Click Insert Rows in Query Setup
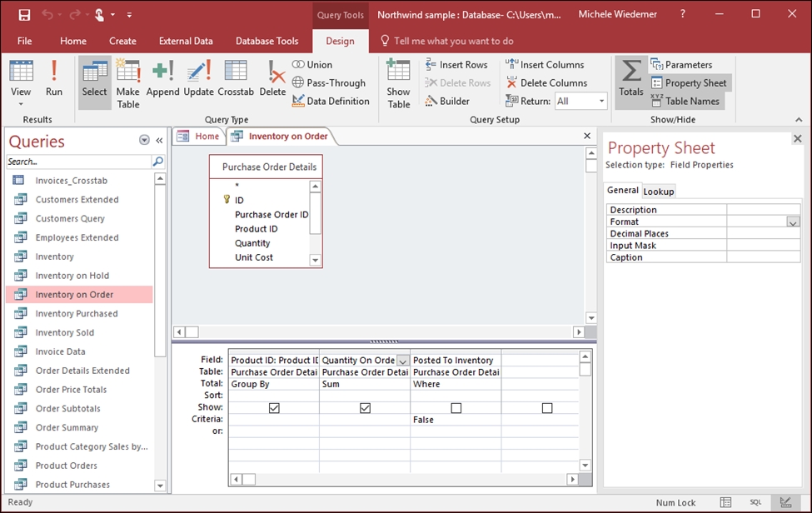The width and height of the screenshot is (812, 513). (456, 65)
